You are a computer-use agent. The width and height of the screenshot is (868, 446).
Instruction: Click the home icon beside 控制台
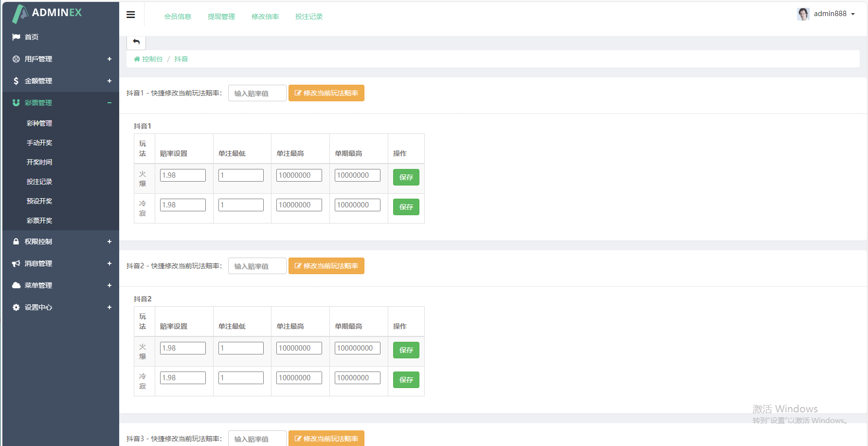(137, 59)
